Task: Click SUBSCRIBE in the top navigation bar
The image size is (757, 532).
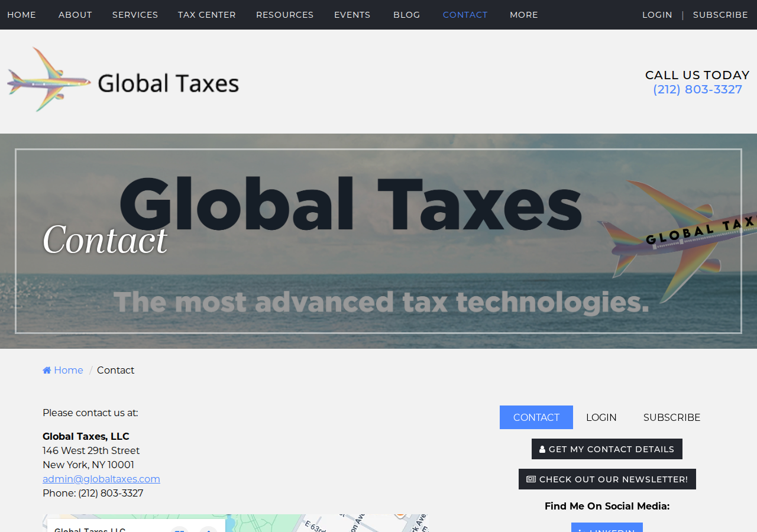Action: click(720, 15)
